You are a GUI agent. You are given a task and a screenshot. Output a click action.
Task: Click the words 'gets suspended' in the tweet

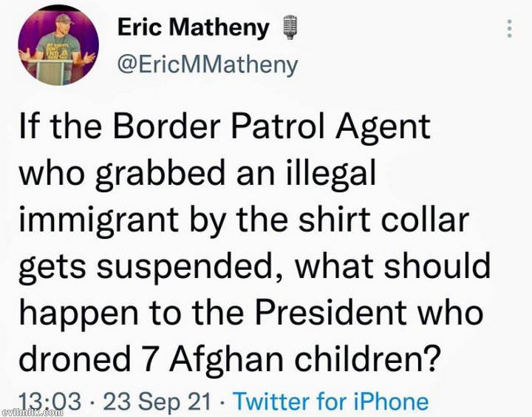click(144, 267)
